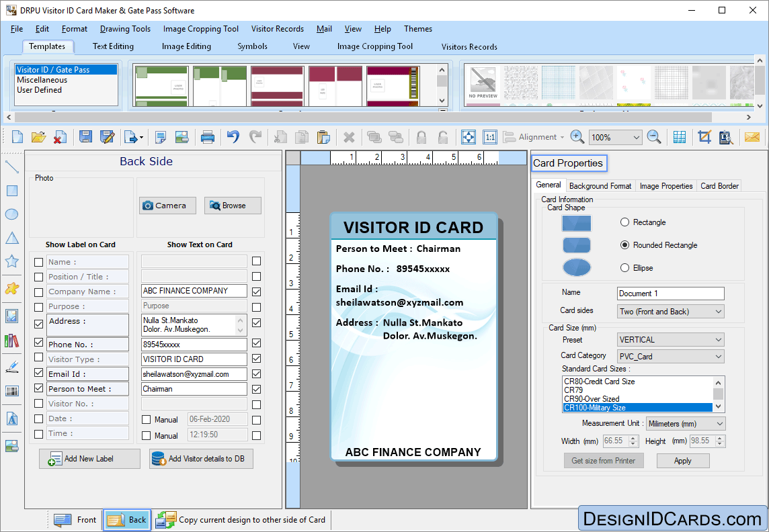
Task: Click the Apply button for card size
Action: [683, 461]
